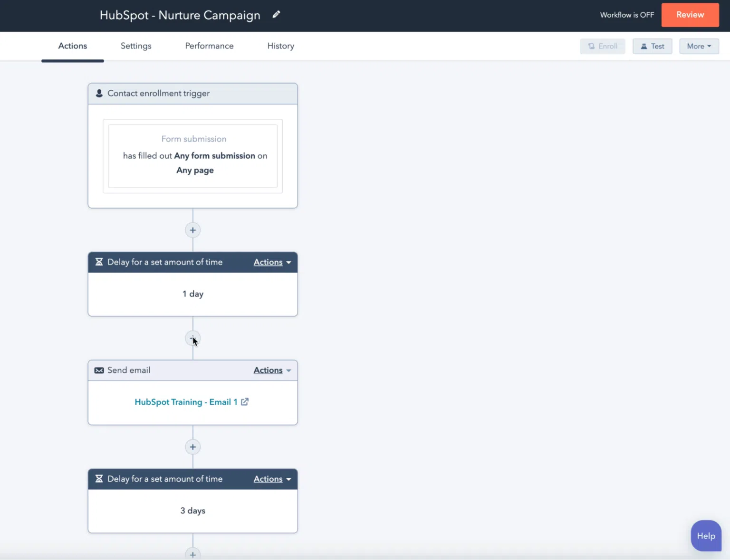Click the hourglass icon on 1 day delay
This screenshot has height=560, width=730.
coord(99,262)
